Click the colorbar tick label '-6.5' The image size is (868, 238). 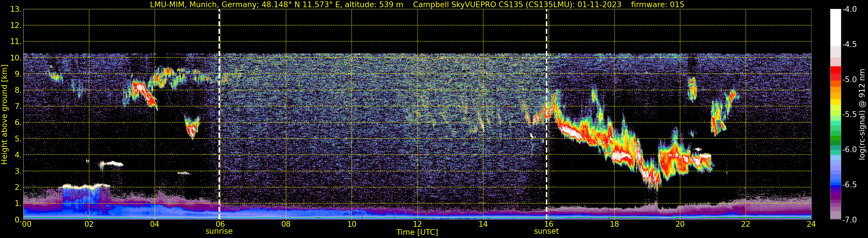click(x=850, y=185)
